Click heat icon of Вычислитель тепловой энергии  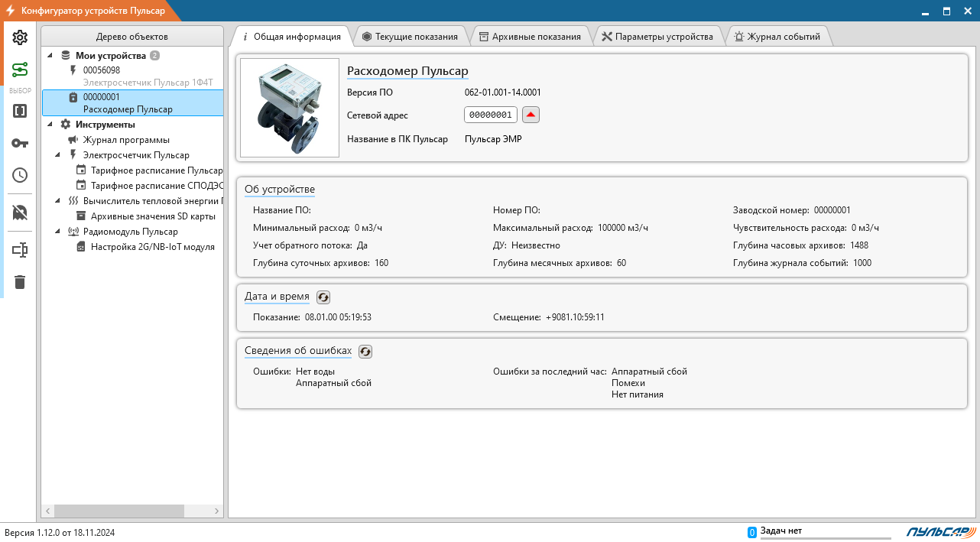click(73, 201)
